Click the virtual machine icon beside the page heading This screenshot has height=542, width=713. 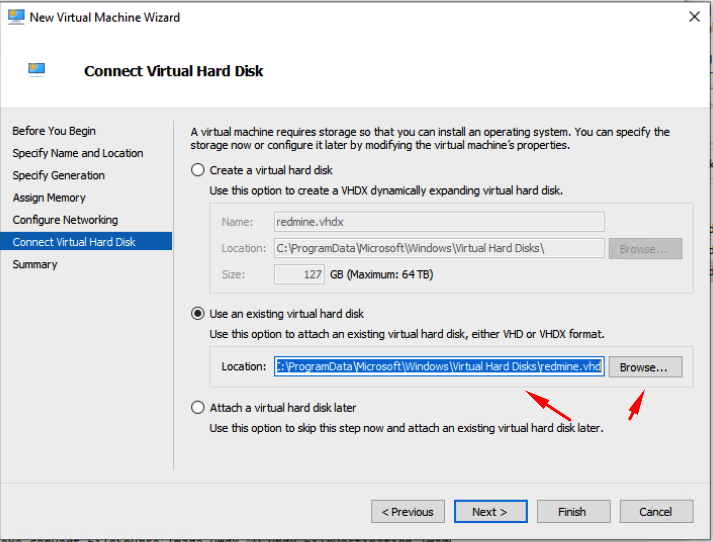[x=36, y=70]
